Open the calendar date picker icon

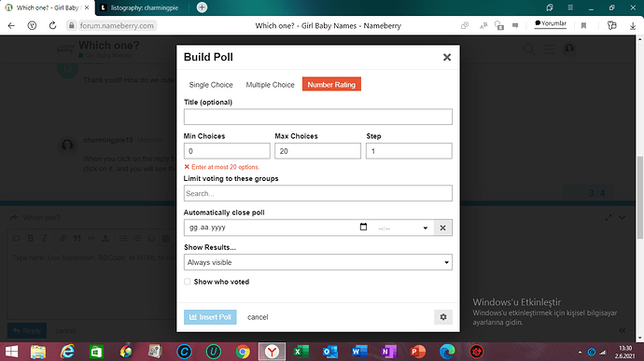click(x=363, y=227)
